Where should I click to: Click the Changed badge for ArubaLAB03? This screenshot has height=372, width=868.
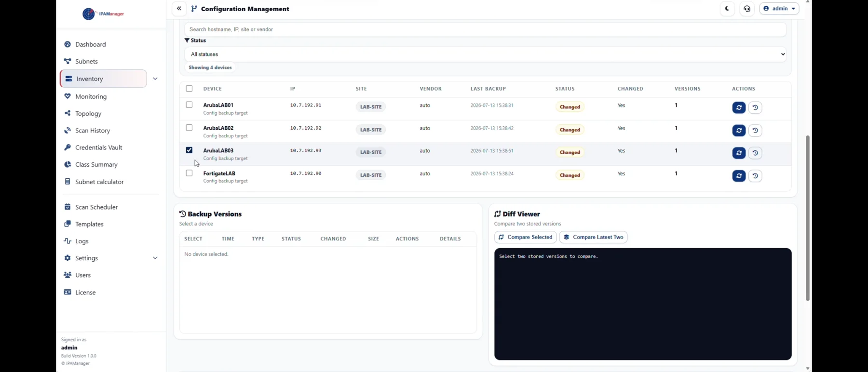pyautogui.click(x=570, y=152)
